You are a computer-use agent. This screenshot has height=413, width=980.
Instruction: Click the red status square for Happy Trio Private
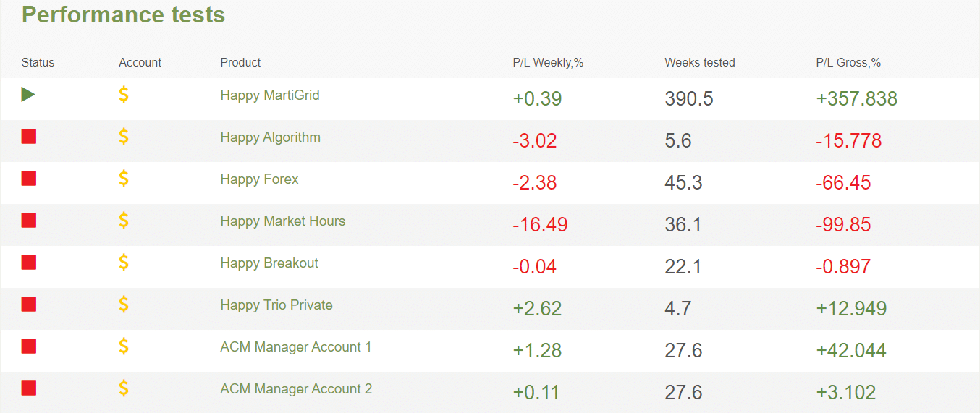tap(29, 304)
